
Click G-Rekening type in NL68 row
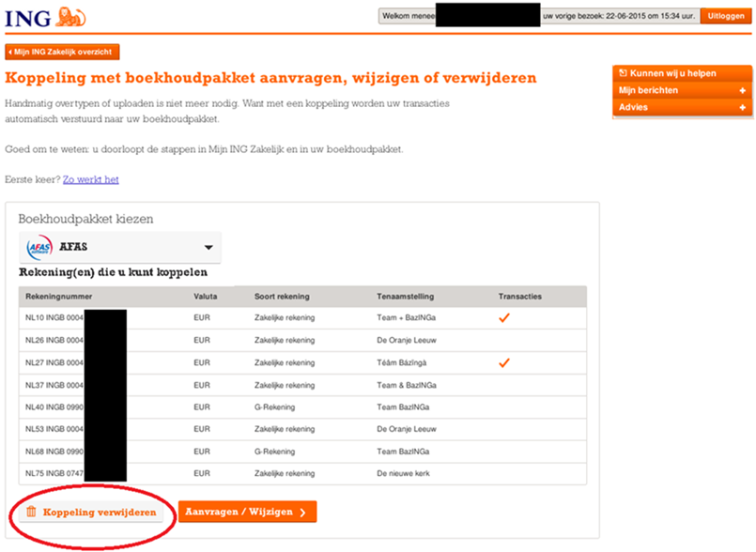[275, 452]
